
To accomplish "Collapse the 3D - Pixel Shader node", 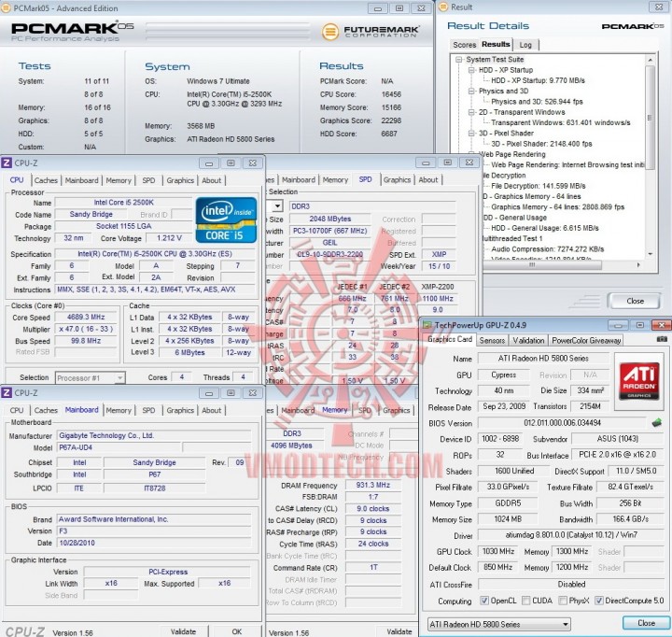I will (x=471, y=133).
